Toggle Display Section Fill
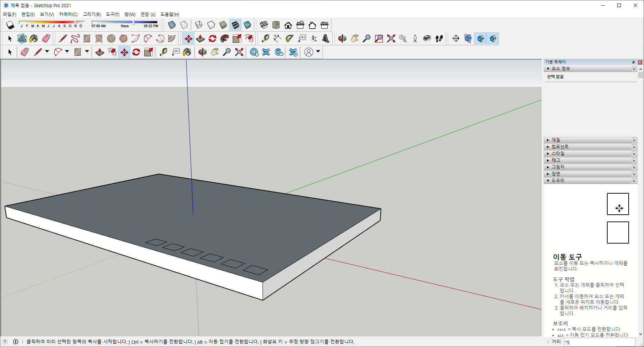This screenshot has width=644, height=347. click(492, 39)
